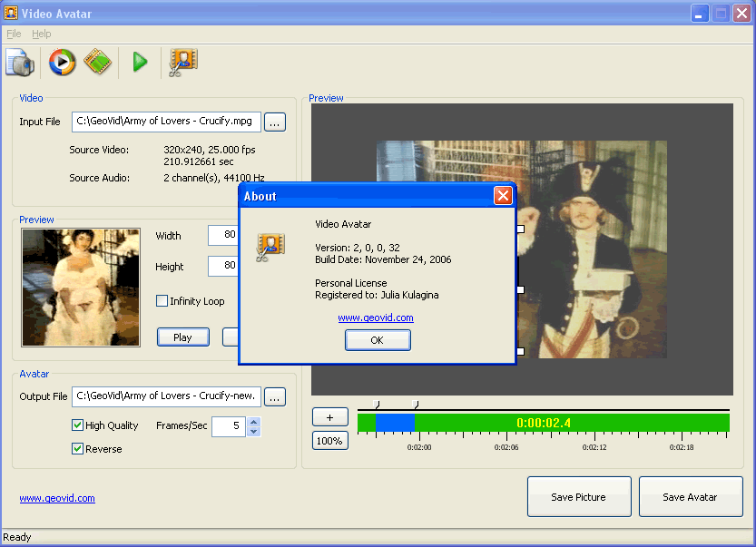
Task: Click the Output File path field
Action: pyautogui.click(x=166, y=396)
